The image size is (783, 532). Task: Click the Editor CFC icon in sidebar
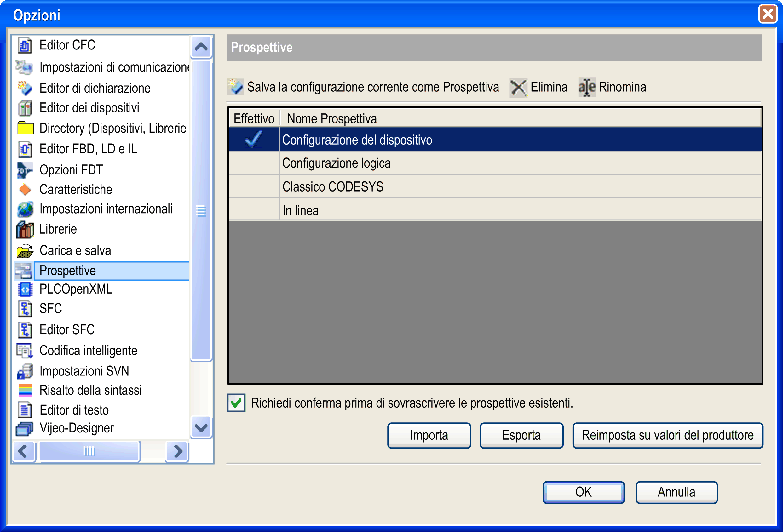pos(25,45)
